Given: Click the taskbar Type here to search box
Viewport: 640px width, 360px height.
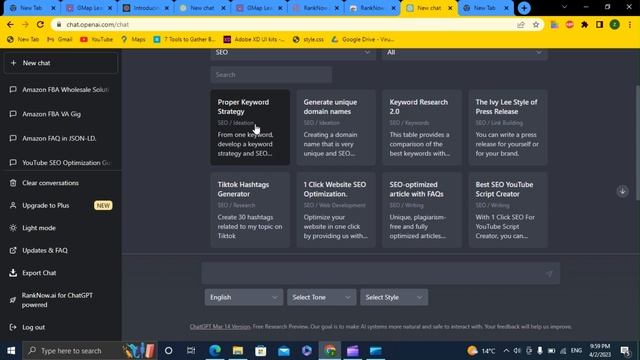Looking at the screenshot, I should click(x=89, y=351).
